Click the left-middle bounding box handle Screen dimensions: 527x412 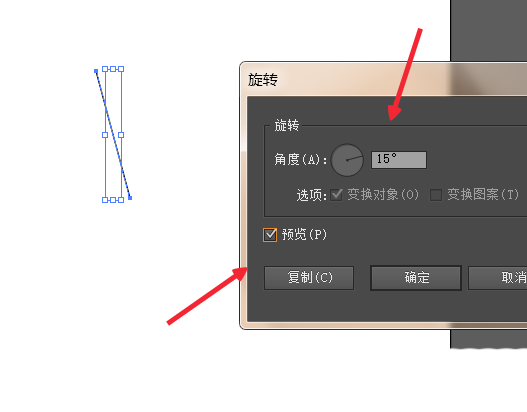(x=105, y=135)
